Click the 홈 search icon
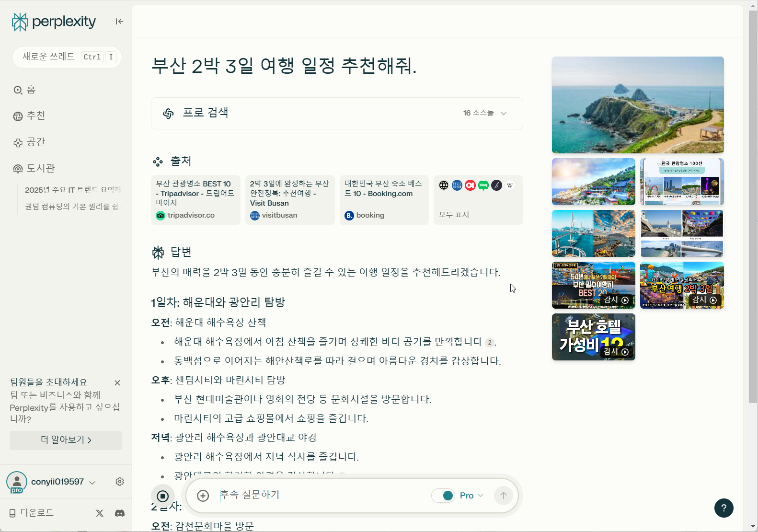Screen dimensions: 758x532 coord(18,90)
